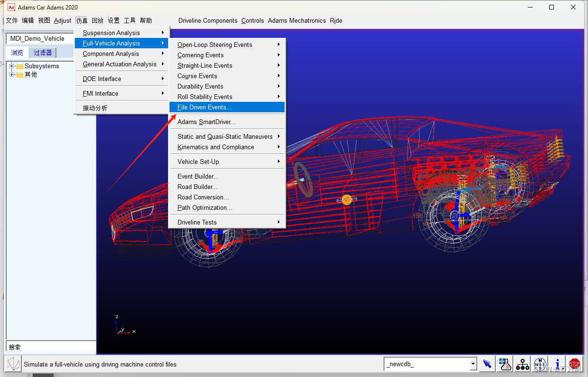Click the steering wheel in vehicle model
Screen dimensions: 588x377
point(303,179)
